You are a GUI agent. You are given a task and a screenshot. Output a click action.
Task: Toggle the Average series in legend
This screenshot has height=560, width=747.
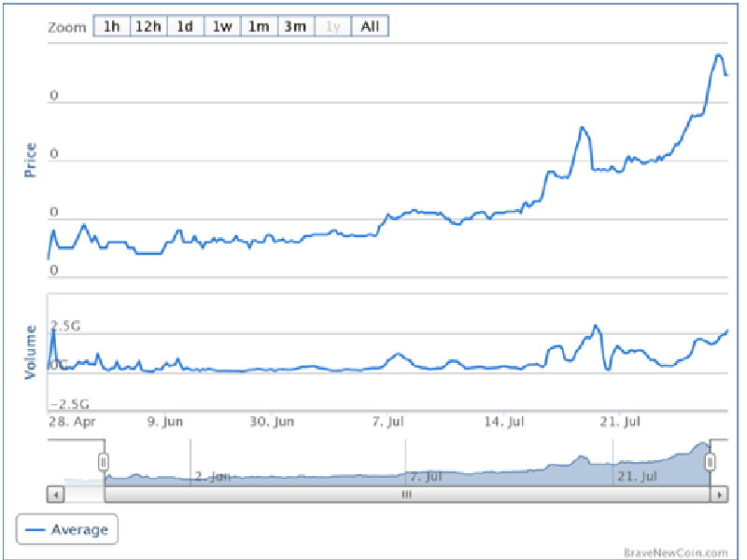click(67, 530)
